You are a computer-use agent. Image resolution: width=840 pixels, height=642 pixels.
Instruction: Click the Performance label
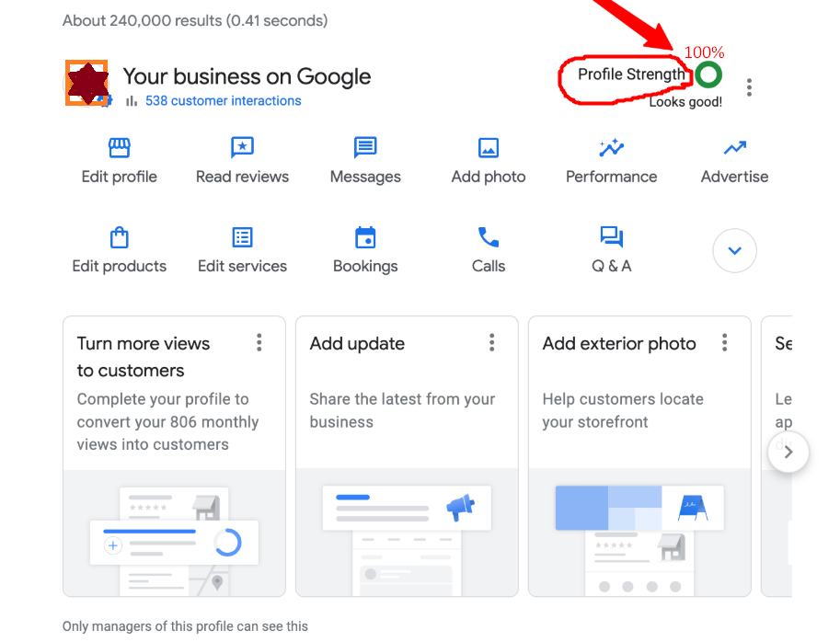[611, 177]
